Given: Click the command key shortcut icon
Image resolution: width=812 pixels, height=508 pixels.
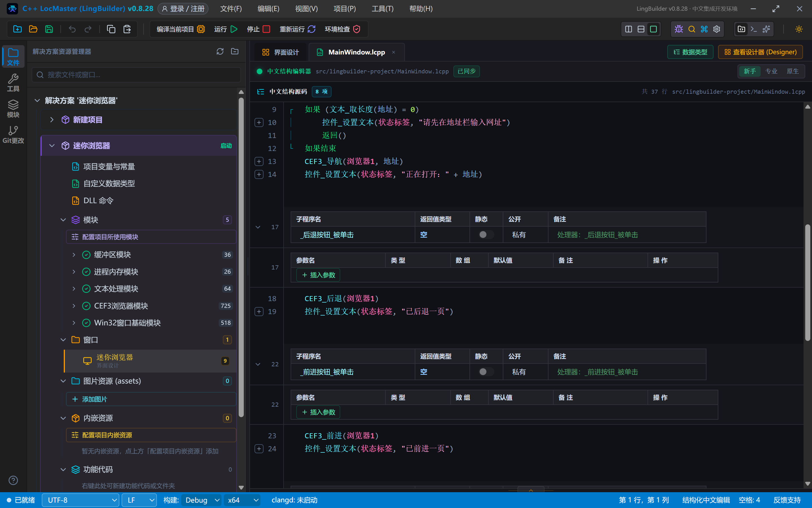Looking at the screenshot, I should tap(704, 29).
